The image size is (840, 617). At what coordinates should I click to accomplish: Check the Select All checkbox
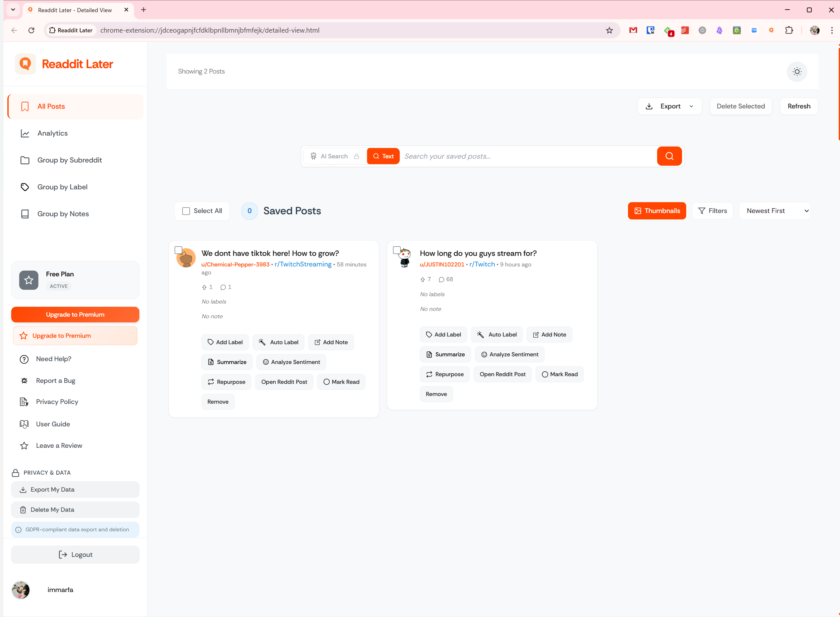[186, 211]
